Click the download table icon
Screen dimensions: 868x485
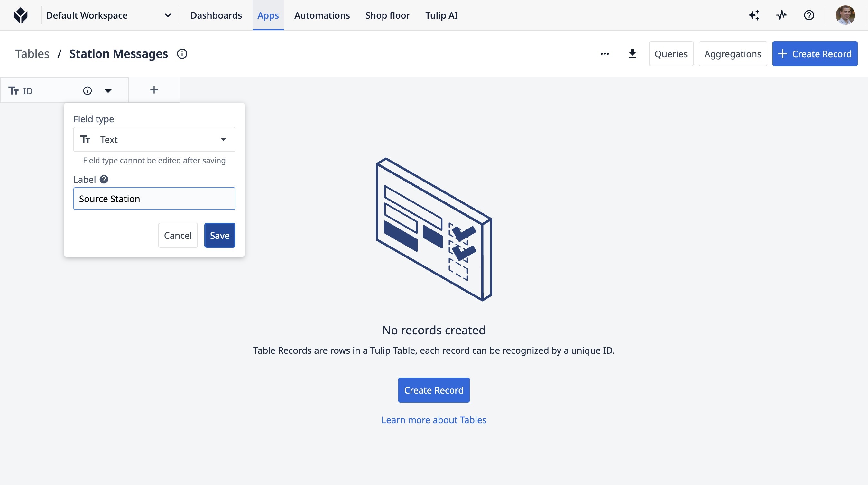(632, 54)
